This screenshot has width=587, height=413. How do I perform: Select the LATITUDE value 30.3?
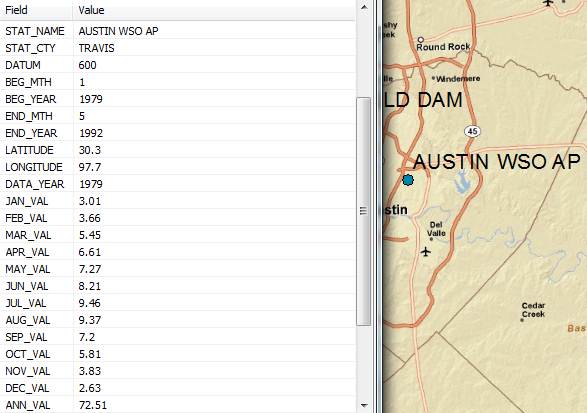(90, 150)
